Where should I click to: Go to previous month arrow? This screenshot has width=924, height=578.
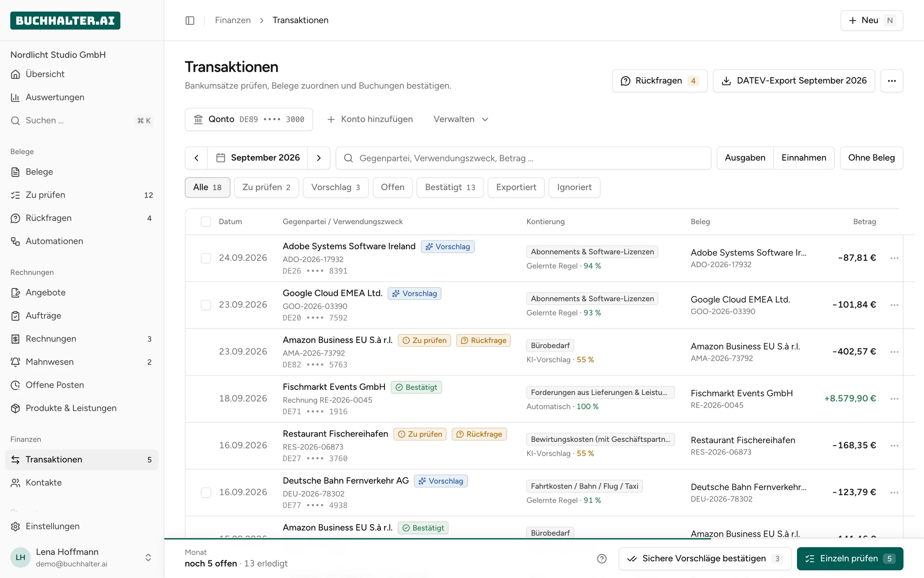pos(196,158)
